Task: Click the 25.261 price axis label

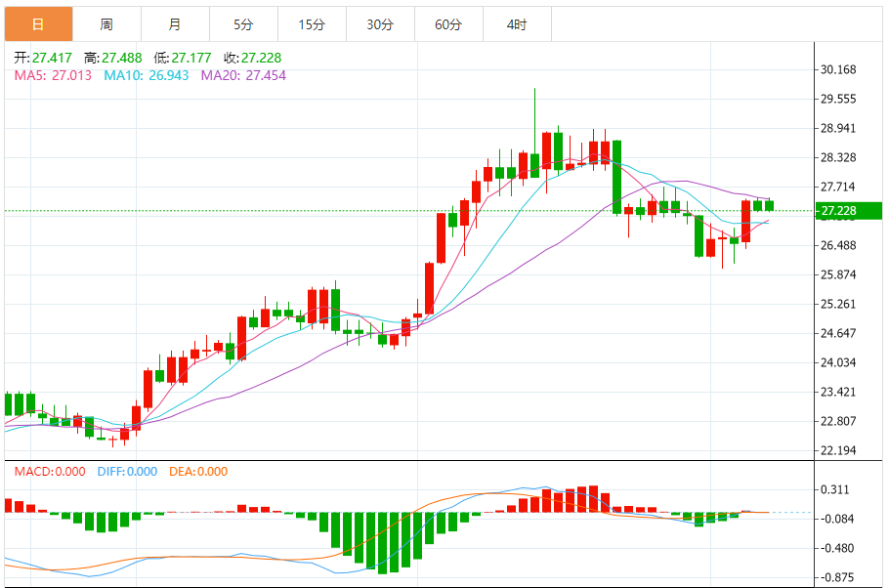Action: pos(838,305)
